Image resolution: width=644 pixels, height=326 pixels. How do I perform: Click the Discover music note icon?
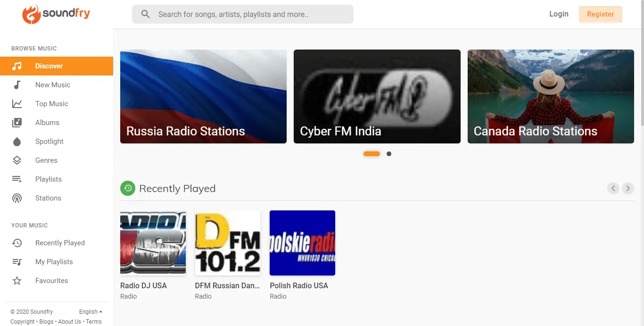(x=17, y=66)
